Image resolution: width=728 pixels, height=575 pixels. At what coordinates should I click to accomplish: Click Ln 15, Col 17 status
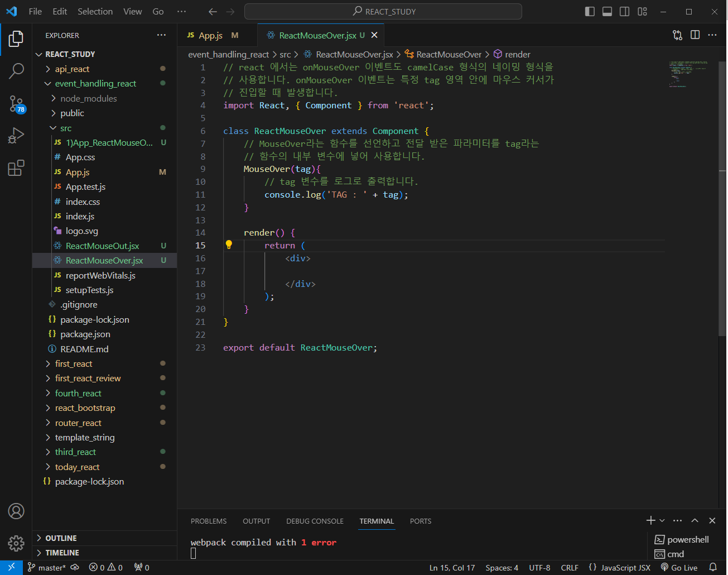click(452, 567)
